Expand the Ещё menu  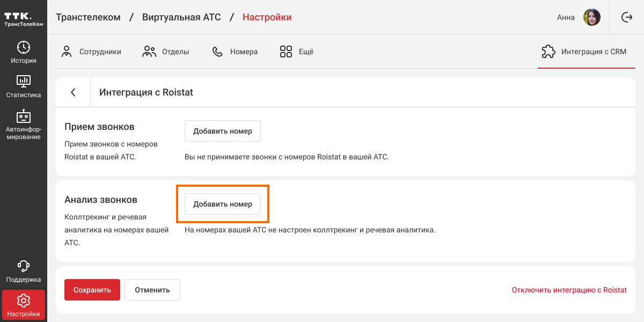(x=297, y=52)
